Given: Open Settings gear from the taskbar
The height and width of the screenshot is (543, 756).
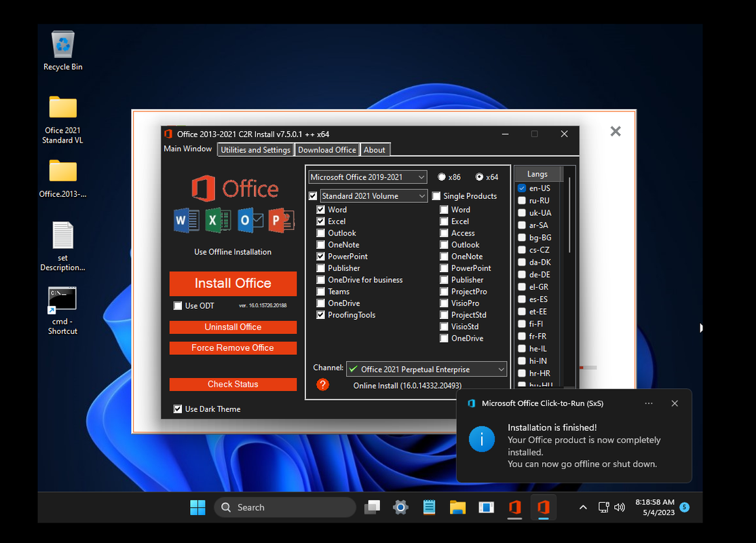Looking at the screenshot, I should point(400,507).
